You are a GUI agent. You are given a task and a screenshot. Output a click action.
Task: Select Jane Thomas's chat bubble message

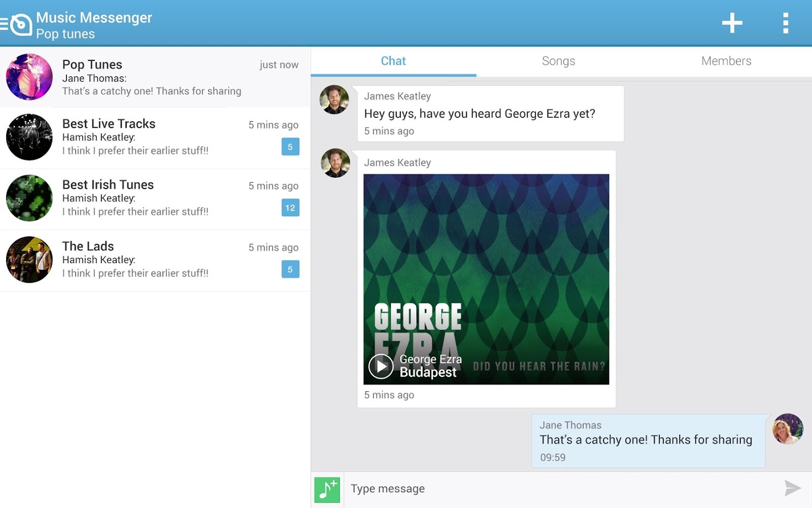coord(648,441)
